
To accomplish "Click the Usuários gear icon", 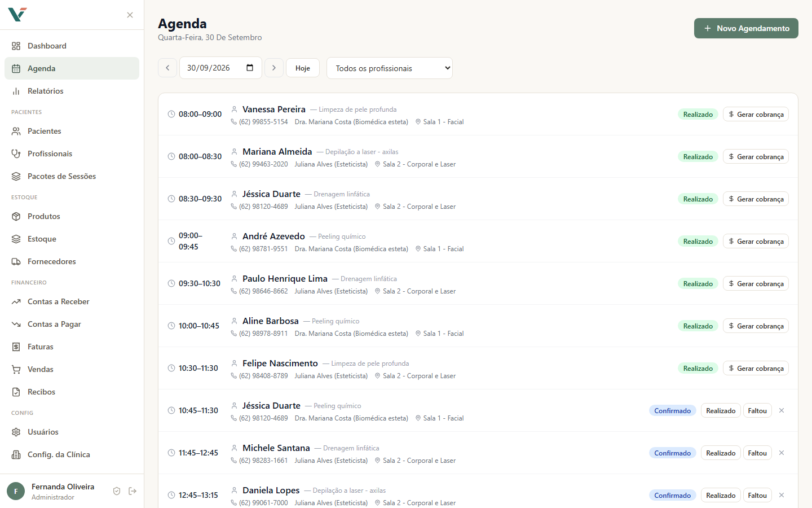I will pos(16,432).
